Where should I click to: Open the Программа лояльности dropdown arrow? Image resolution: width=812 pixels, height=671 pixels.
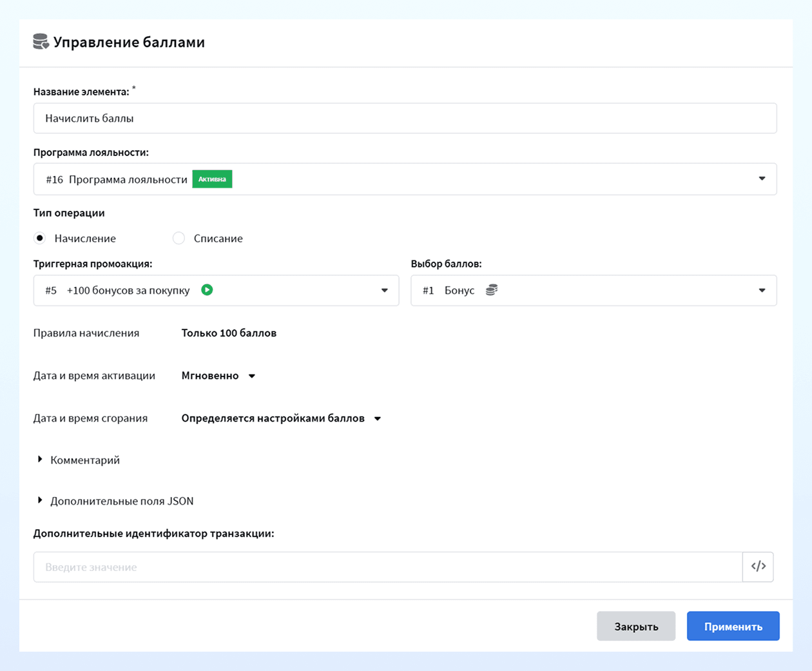(762, 179)
